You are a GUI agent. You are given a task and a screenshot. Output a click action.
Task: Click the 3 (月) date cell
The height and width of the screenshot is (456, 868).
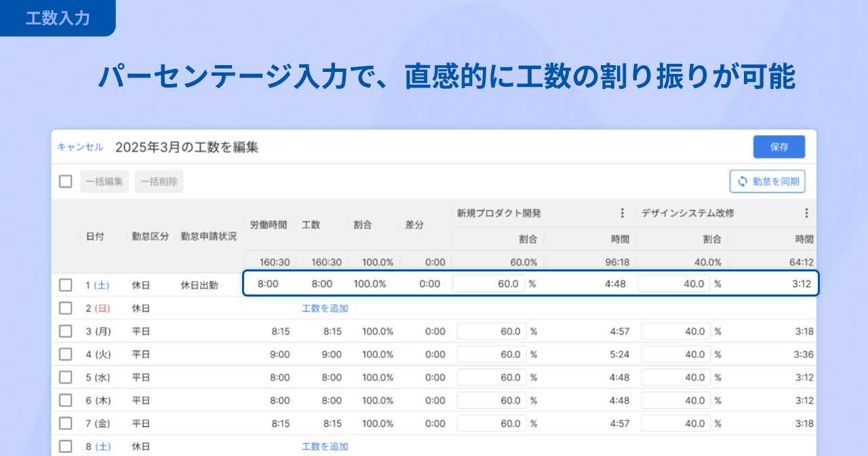pyautogui.click(x=99, y=331)
